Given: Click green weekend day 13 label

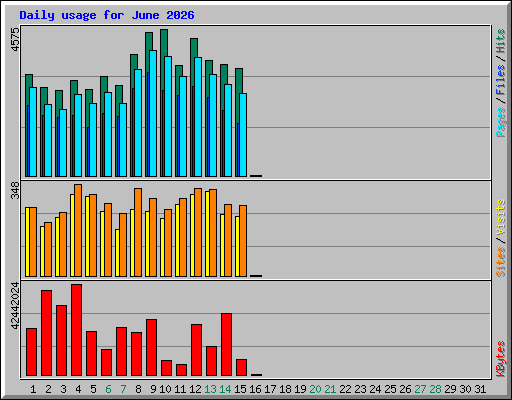Looking at the screenshot, I should coord(210,389).
